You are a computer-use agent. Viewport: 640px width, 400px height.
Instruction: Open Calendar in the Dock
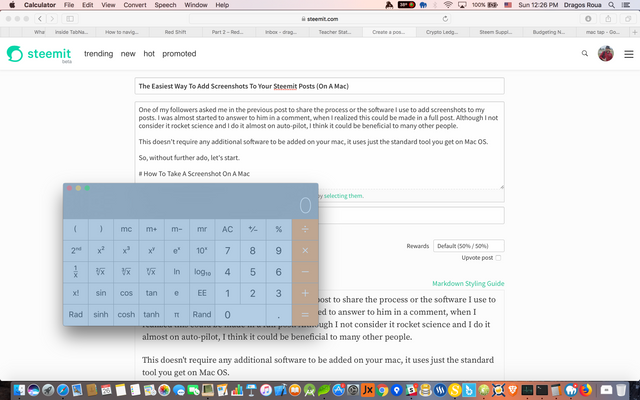(x=106, y=390)
